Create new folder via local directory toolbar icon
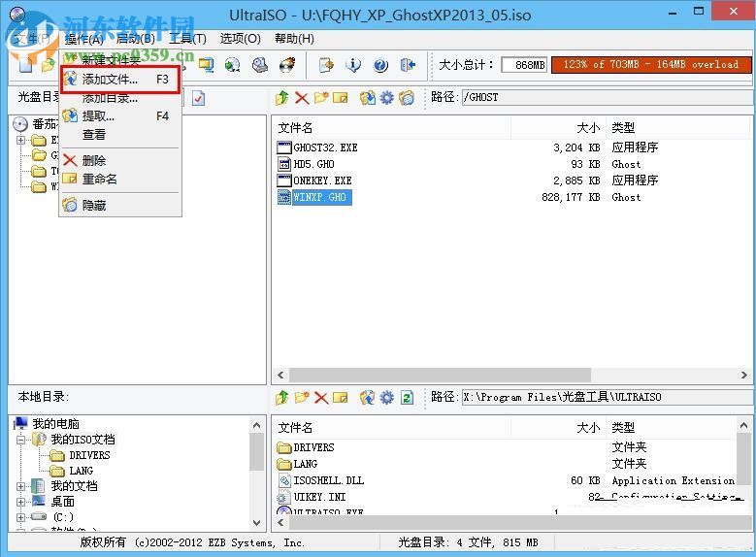The height and width of the screenshot is (557, 756). [302, 398]
